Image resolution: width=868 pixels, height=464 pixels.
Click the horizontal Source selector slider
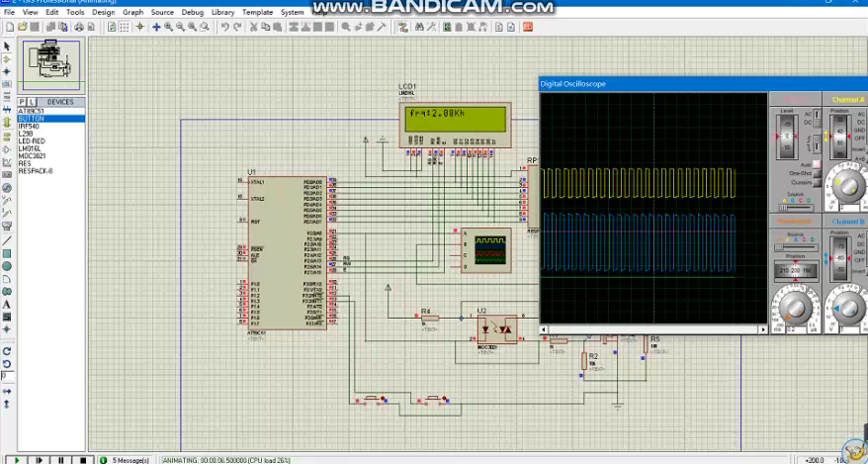[796, 247]
